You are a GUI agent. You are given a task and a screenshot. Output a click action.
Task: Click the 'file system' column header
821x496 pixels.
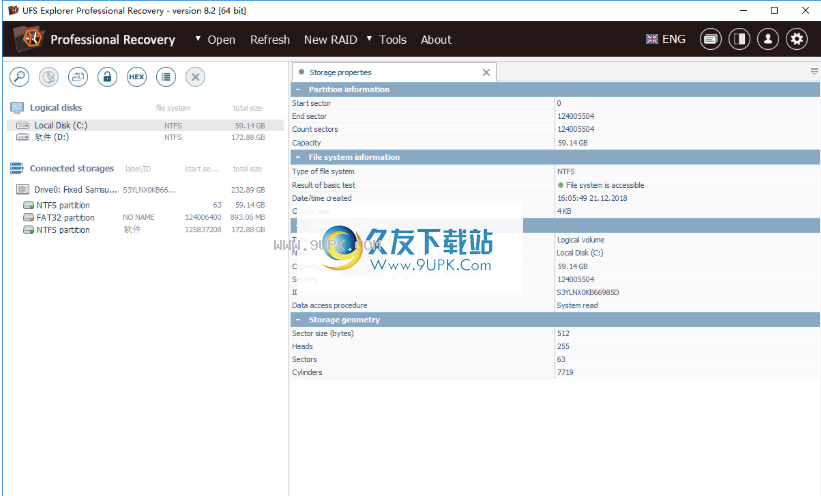tap(173, 108)
